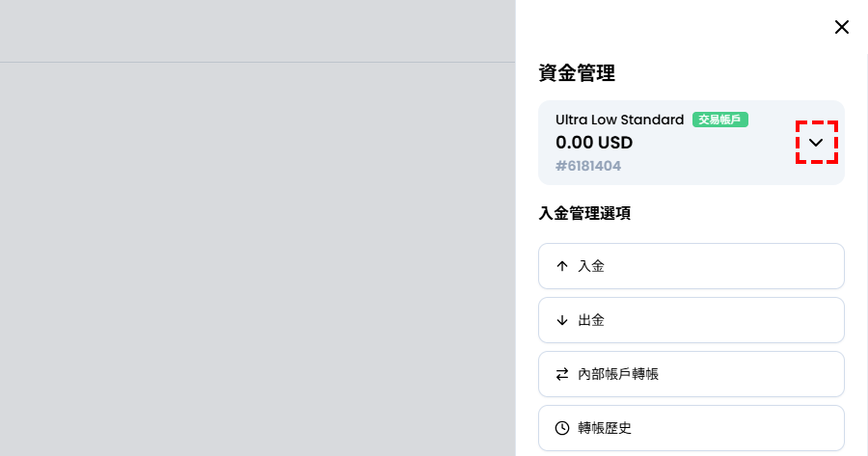Click the clock icon for 轉帳歷史
This screenshot has height=456, width=868.
click(562, 428)
